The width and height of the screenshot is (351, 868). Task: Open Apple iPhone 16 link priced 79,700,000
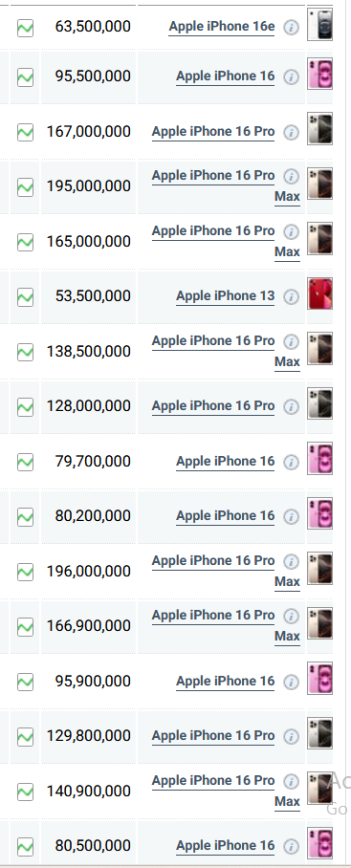[x=226, y=461]
